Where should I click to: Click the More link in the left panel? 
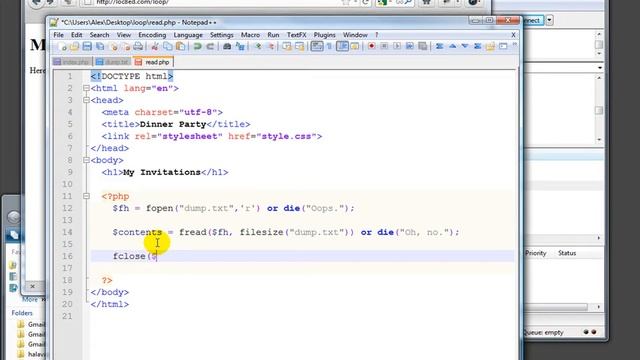(x=30, y=300)
